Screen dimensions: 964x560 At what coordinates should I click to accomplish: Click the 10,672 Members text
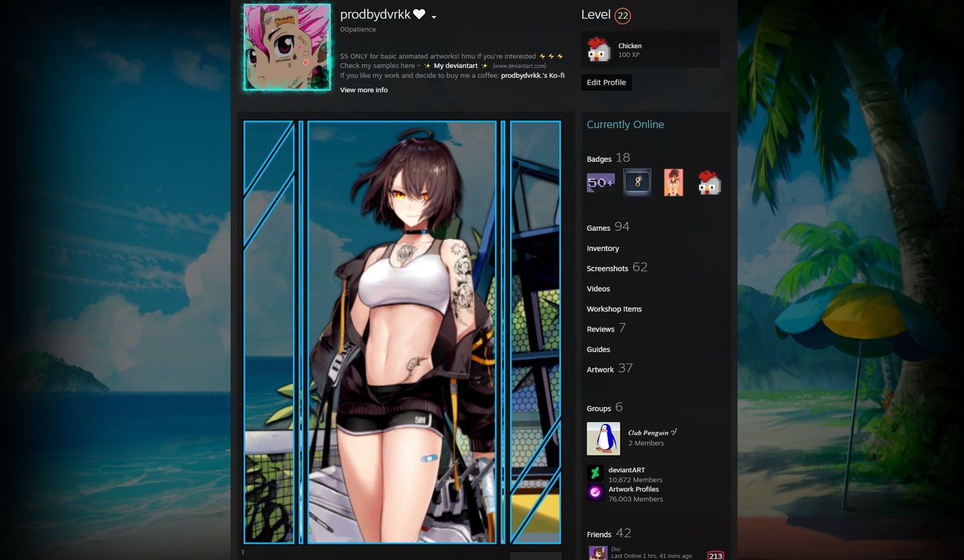[636, 480]
